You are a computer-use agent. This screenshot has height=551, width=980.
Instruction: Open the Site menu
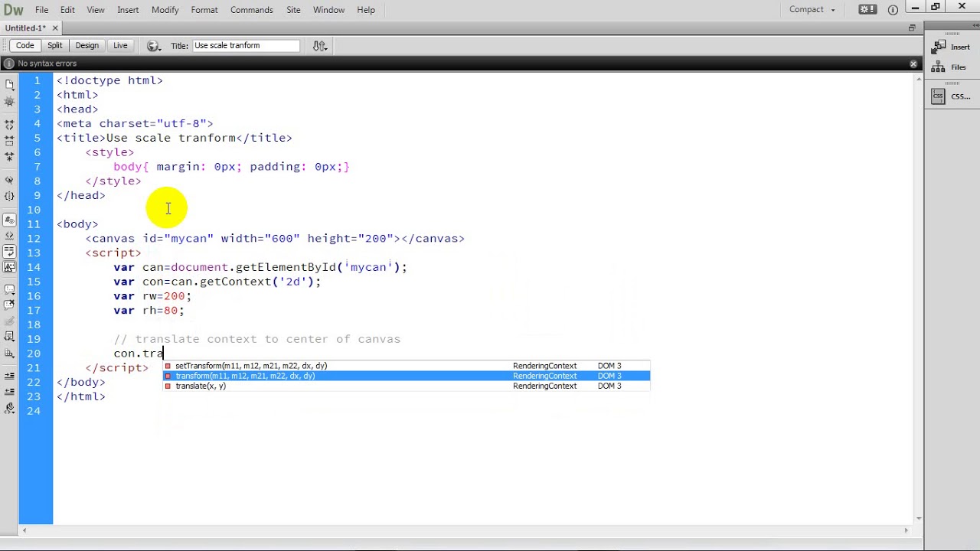pyautogui.click(x=293, y=10)
